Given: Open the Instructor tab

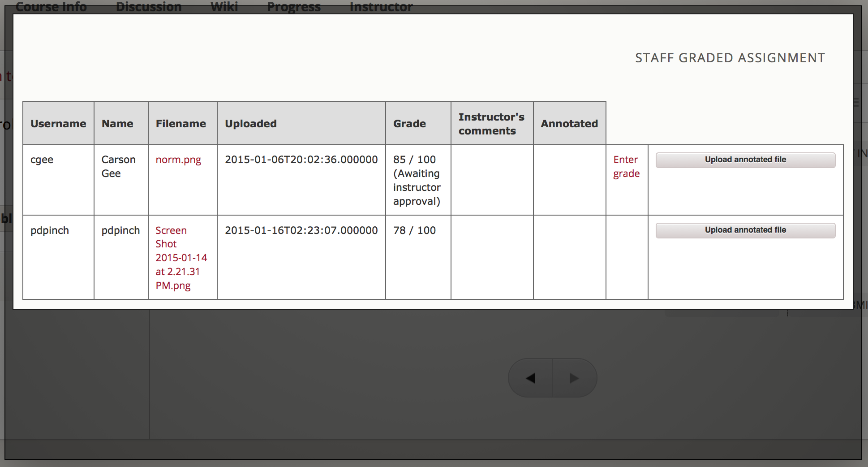Looking at the screenshot, I should (381, 7).
